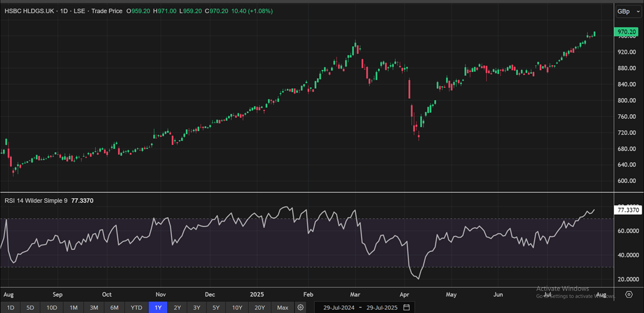
Task: Switch chart to 2Y range
Action: click(177, 308)
